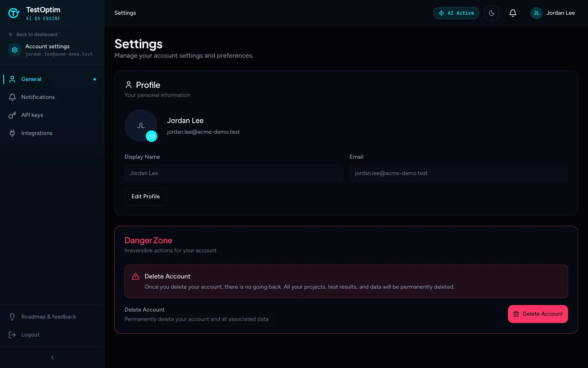
Task: Click the Account settings title in the sidebar
Action: [x=47, y=46]
